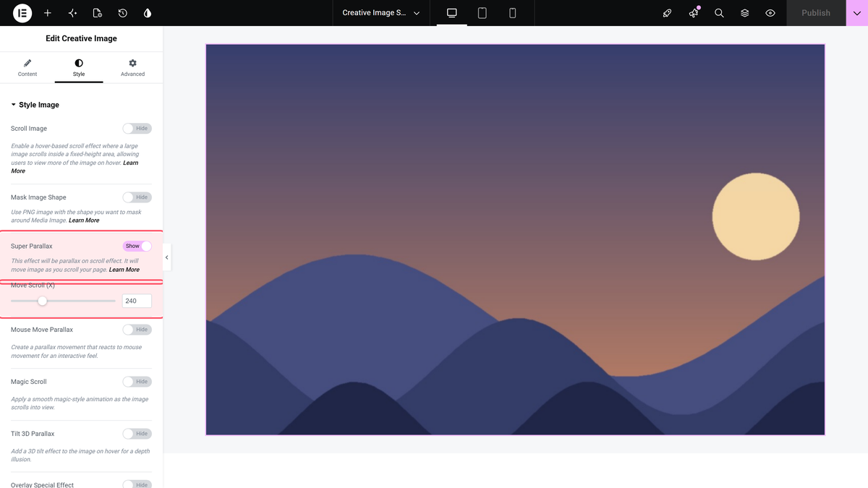Switch to the Content tab
This screenshot has width=868, height=488.
27,68
